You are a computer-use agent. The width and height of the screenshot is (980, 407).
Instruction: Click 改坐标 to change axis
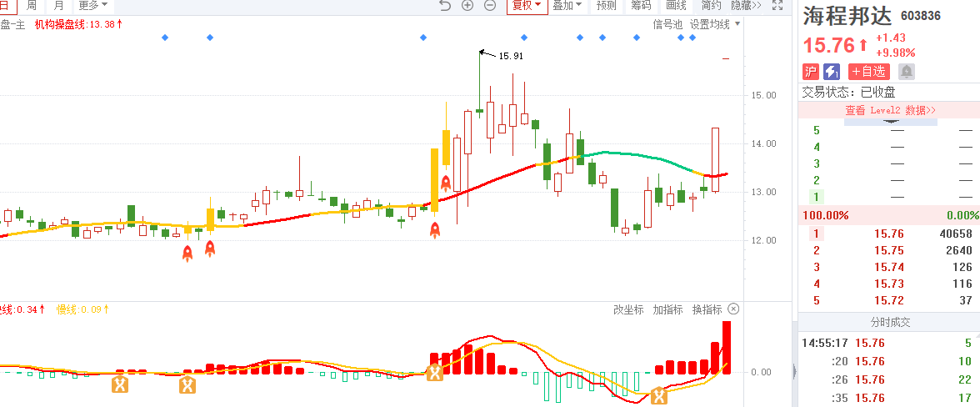[x=628, y=309]
